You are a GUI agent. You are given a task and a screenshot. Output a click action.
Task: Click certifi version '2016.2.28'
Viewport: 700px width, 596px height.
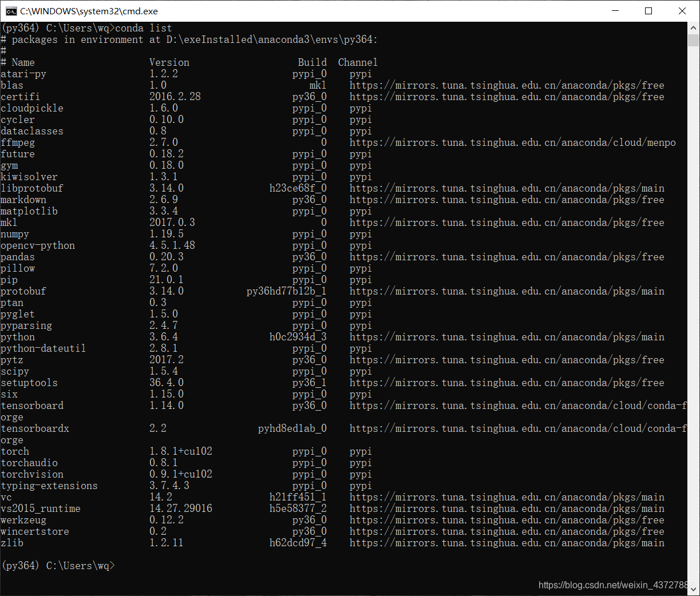[175, 97]
